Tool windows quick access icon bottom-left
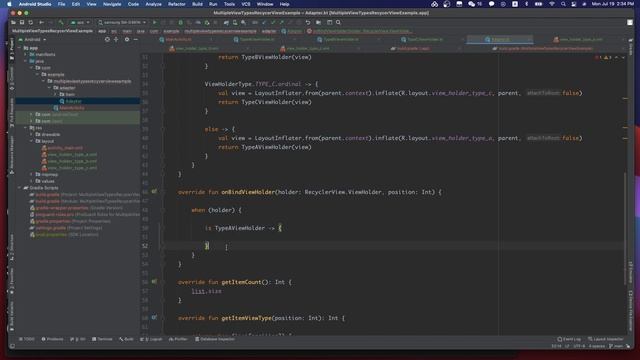 pyautogui.click(x=13, y=346)
